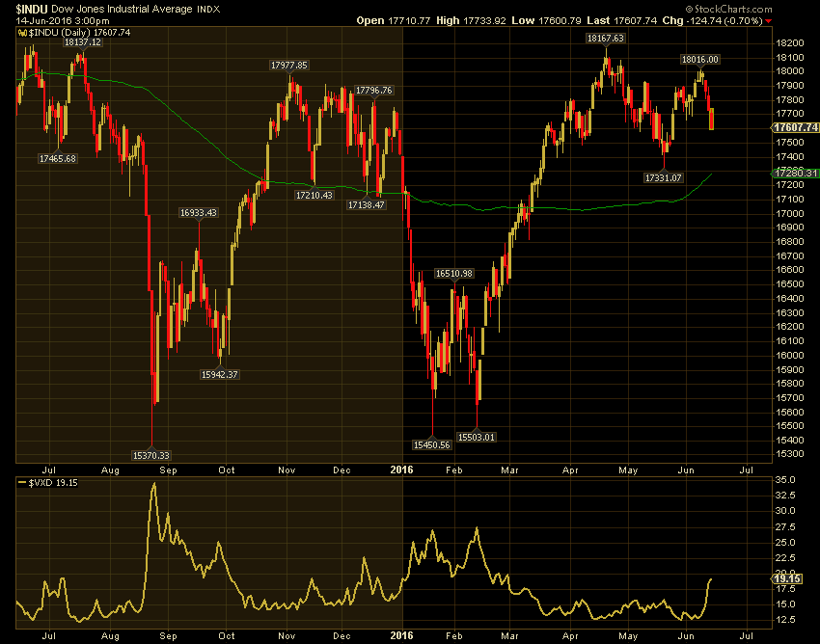Click the yellow line marker before the $VXD legend
Screen dimensions: 820x644
coord(22,483)
